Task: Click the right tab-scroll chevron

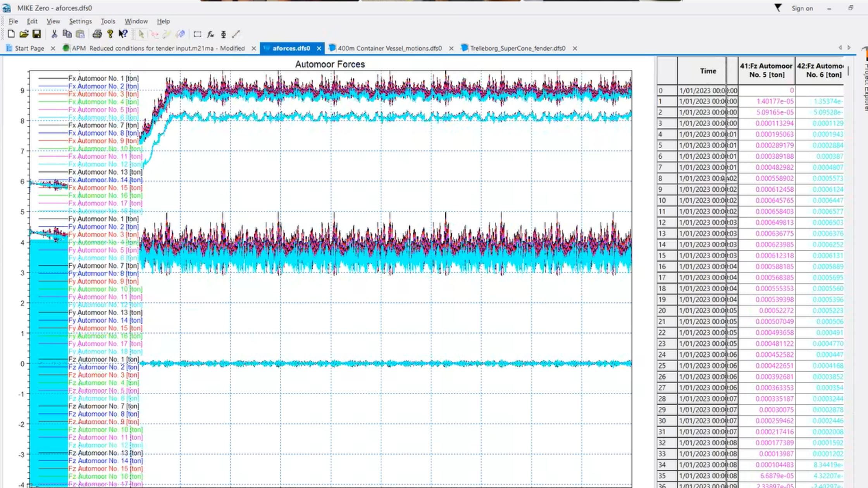Action: tap(849, 48)
